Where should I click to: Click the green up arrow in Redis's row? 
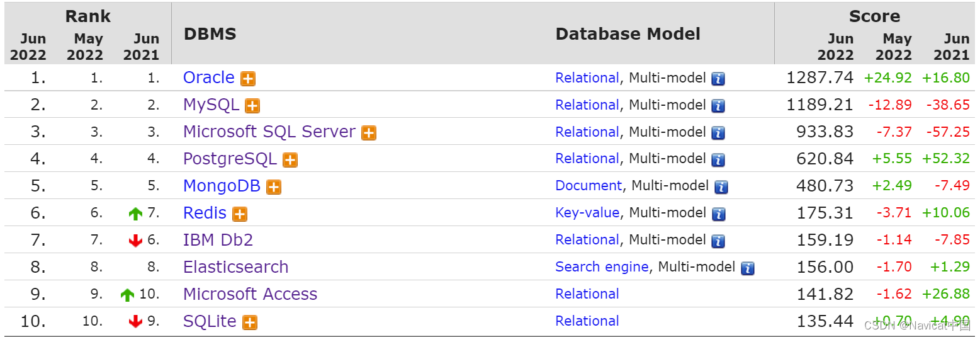pyautogui.click(x=135, y=214)
